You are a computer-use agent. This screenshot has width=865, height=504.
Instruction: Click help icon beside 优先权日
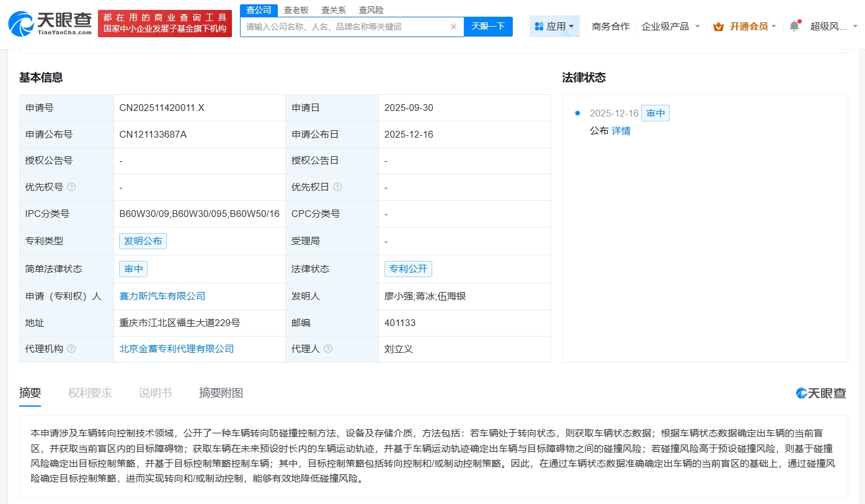point(337,187)
